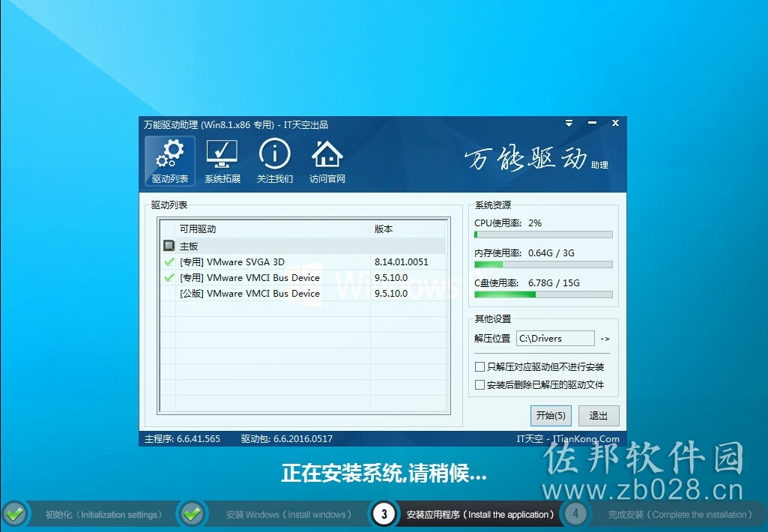The height and width of the screenshot is (532, 768).
Task: Click the 退出 exit button
Action: (x=599, y=415)
